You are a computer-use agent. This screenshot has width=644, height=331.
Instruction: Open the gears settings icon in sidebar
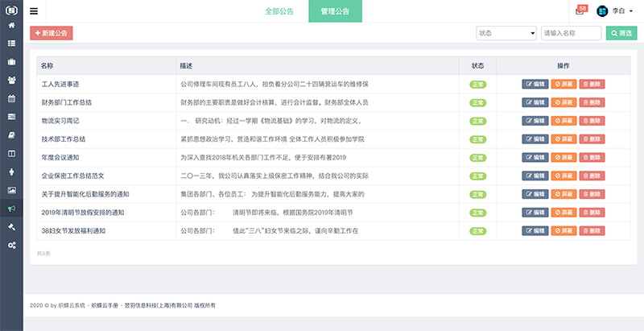11,245
